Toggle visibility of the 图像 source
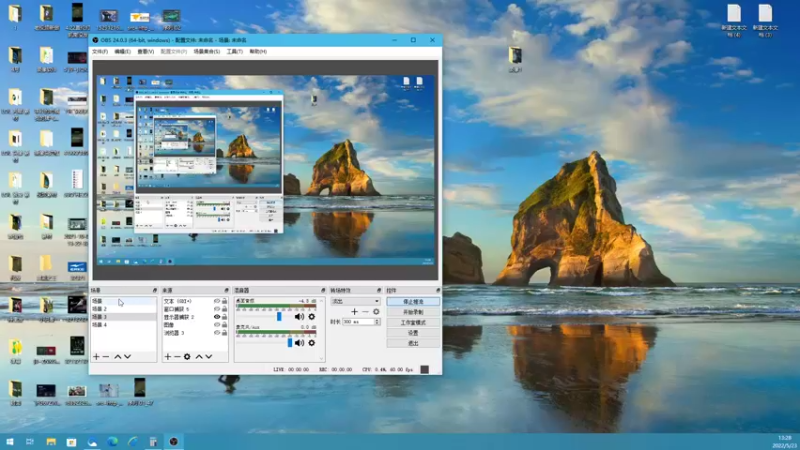The height and width of the screenshot is (450, 800). point(217,325)
